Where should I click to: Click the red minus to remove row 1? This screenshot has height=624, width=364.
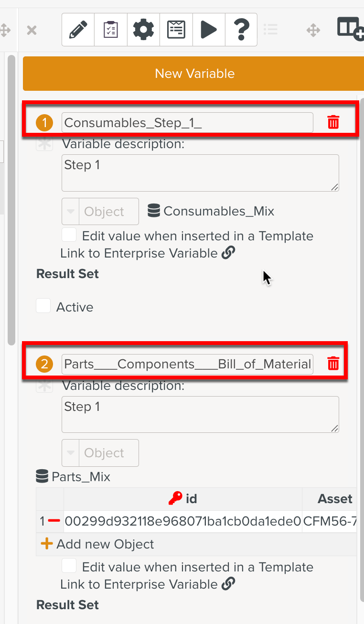(x=54, y=521)
